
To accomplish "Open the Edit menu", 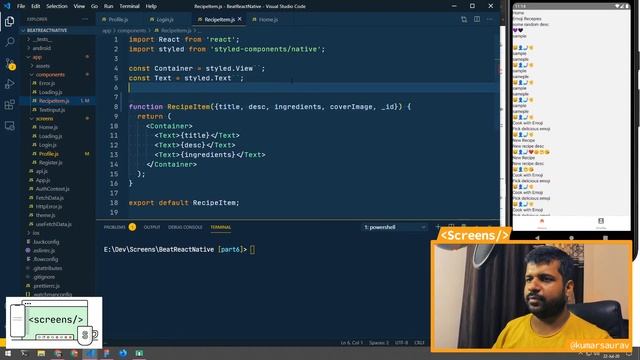I will 36,6.
